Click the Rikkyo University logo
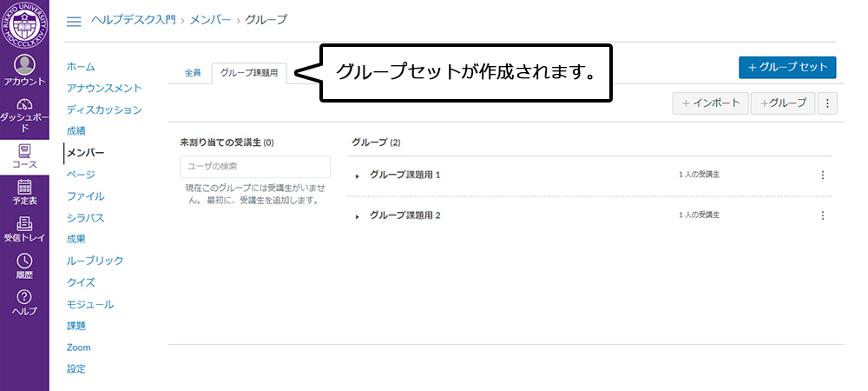Screen dimensions: 868x391 24,25
